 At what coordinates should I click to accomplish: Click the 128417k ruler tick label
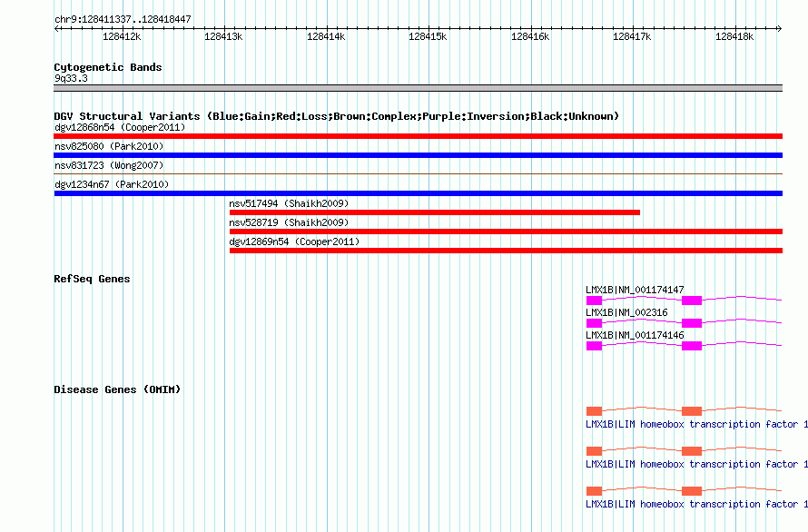pyautogui.click(x=632, y=36)
